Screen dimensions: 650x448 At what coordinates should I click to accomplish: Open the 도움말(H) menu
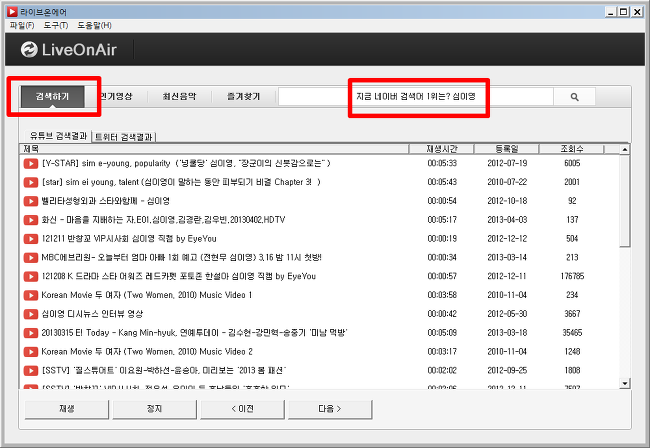tap(95, 26)
